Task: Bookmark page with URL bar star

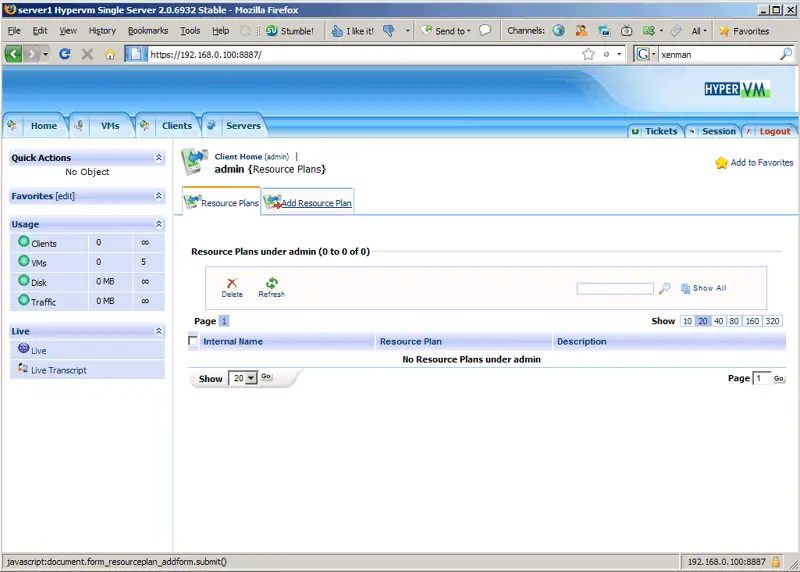Action: point(588,54)
